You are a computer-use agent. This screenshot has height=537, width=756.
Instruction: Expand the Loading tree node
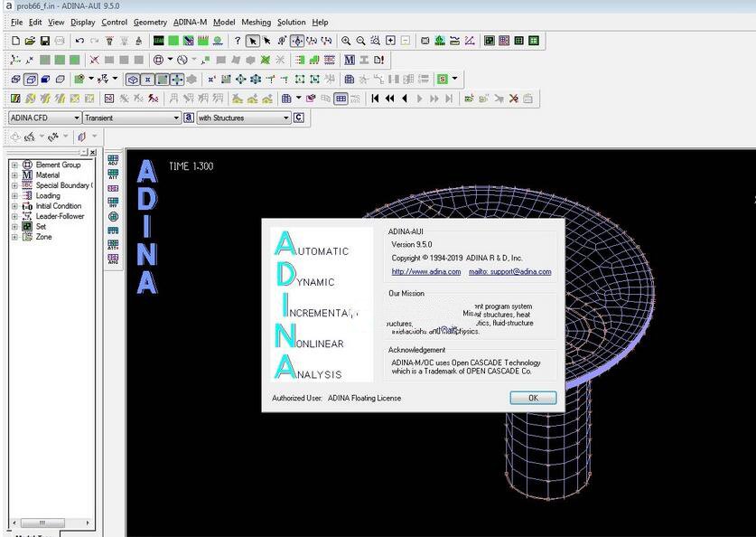pyautogui.click(x=14, y=196)
